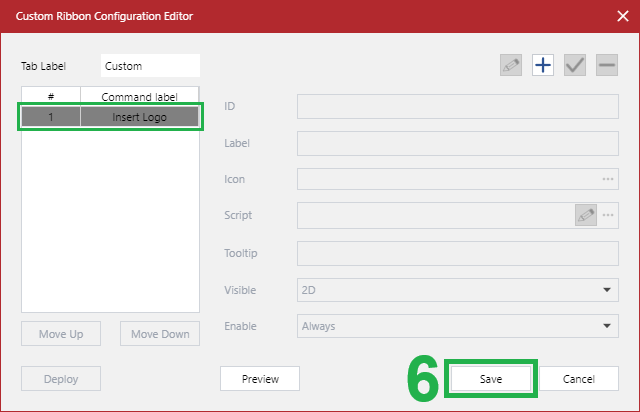Browse for icon file with ellipsis button
This screenshot has width=640, height=412.
pos(607,180)
